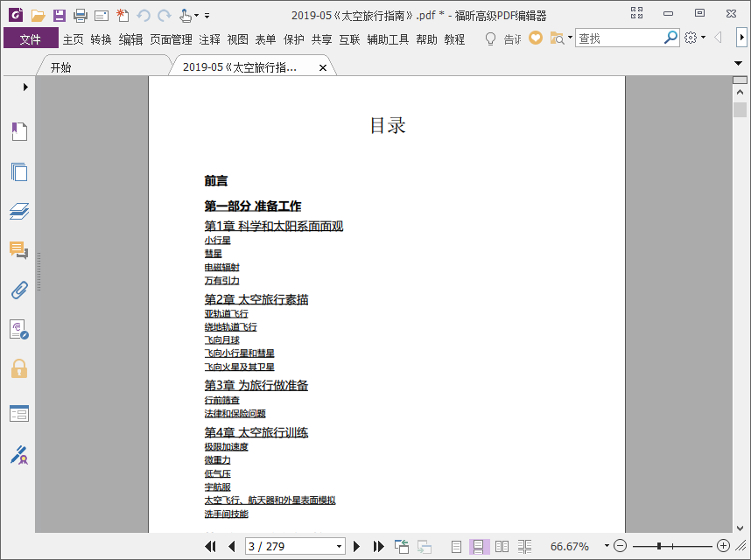The width and height of the screenshot is (751, 560).
Task: Expand the settings gear dropdown arrow
Action: (703, 37)
